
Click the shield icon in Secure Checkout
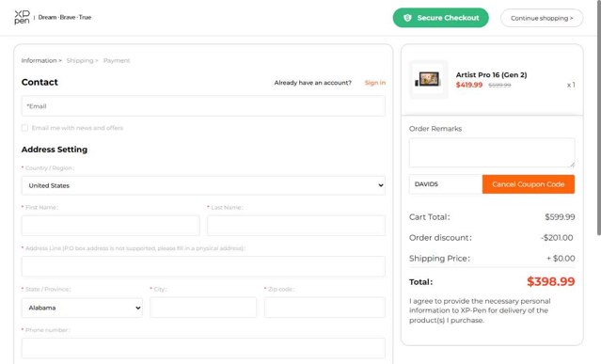coord(407,18)
